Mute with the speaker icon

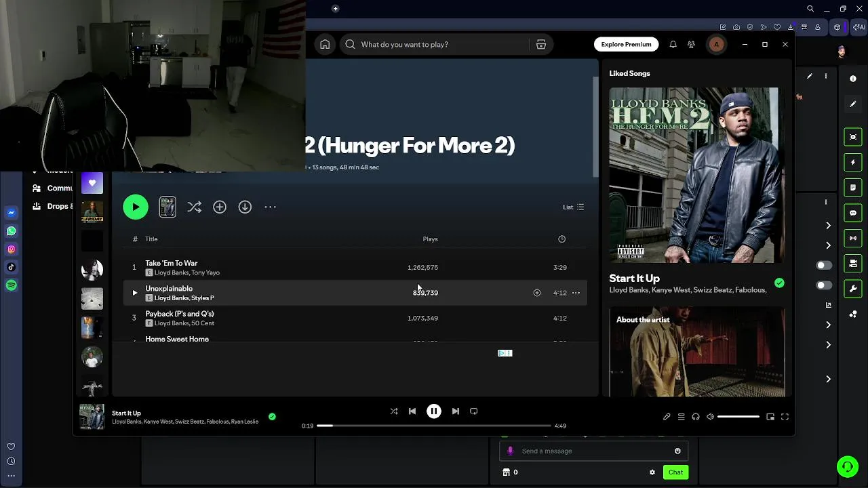[x=710, y=417]
